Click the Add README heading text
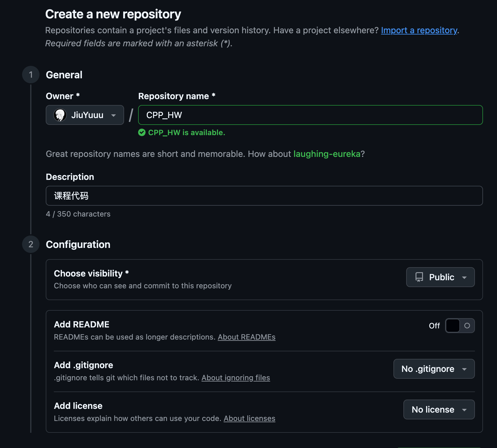This screenshot has width=497, height=448. point(81,324)
